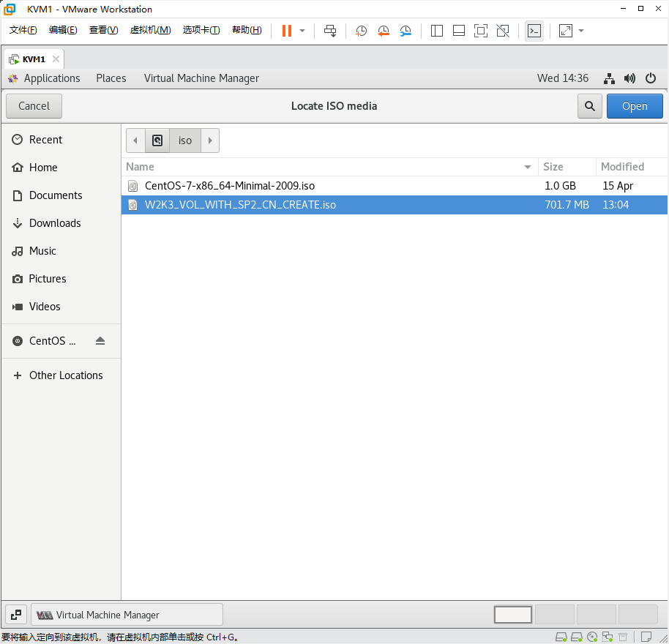Go to Home in the sidebar
This screenshot has height=644, width=669.
[61, 168]
